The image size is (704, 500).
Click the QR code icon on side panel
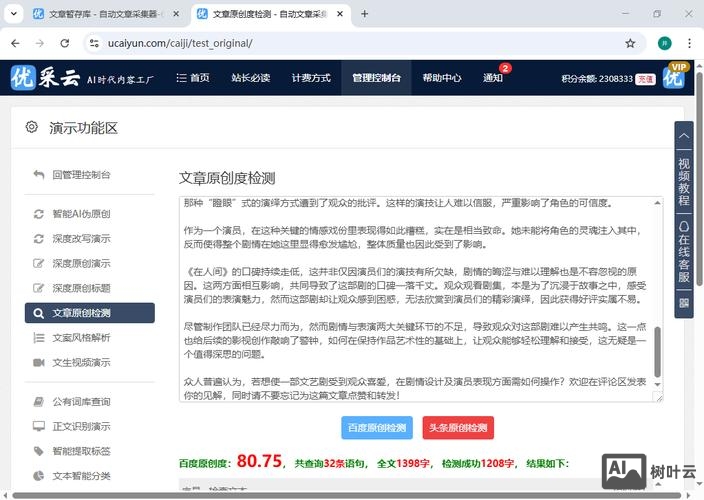click(684, 303)
